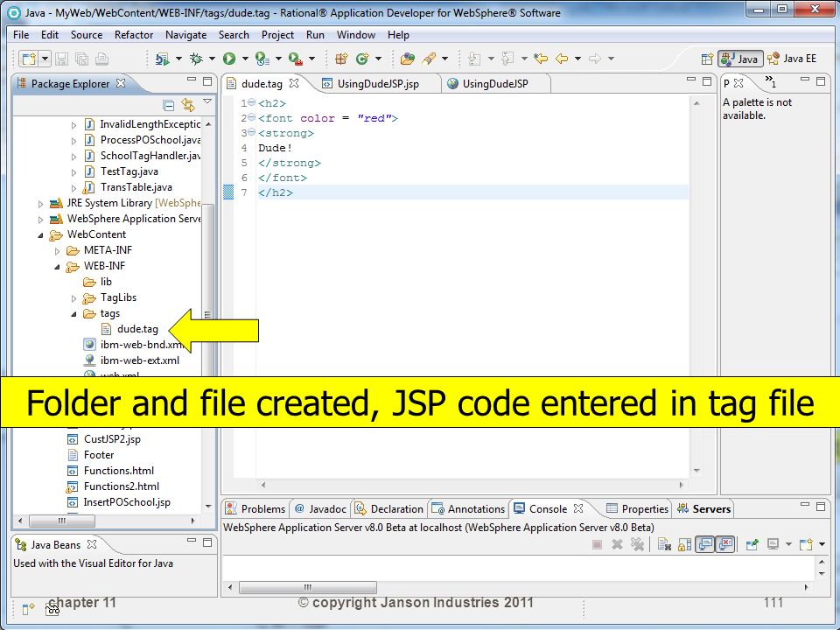Switch to the Java EE perspective
Image resolution: width=840 pixels, height=630 pixels.
tap(793, 59)
